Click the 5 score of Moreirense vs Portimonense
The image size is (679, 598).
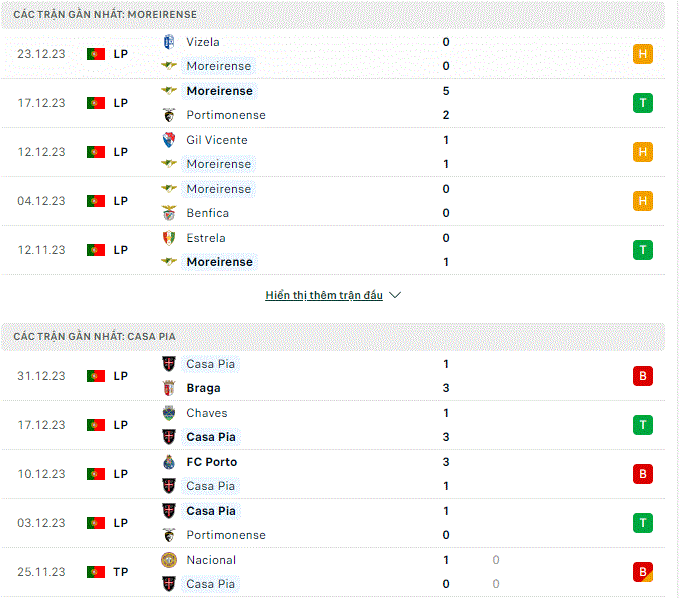pyautogui.click(x=446, y=91)
